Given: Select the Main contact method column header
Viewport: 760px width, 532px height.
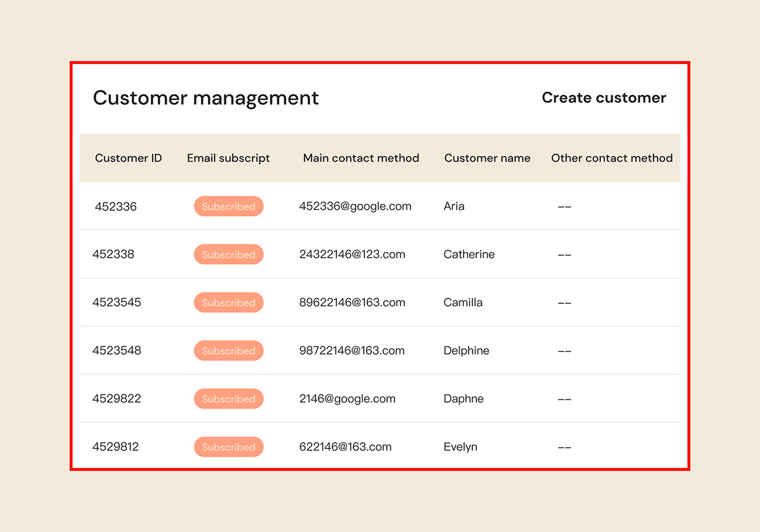Looking at the screenshot, I should pyautogui.click(x=361, y=158).
